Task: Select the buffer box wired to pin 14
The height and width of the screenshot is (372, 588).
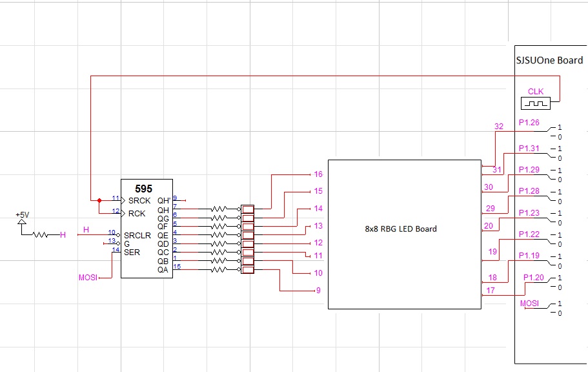Action: (247, 226)
